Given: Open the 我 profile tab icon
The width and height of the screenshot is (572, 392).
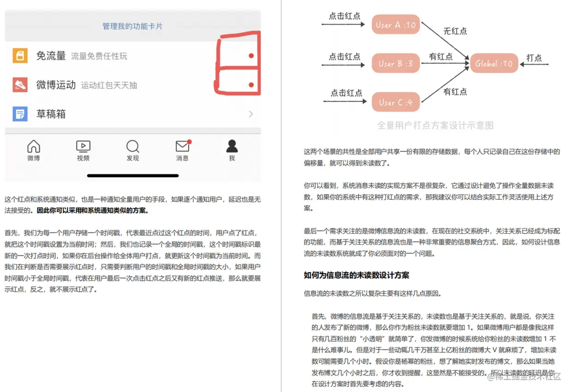Looking at the screenshot, I should coord(232,146).
